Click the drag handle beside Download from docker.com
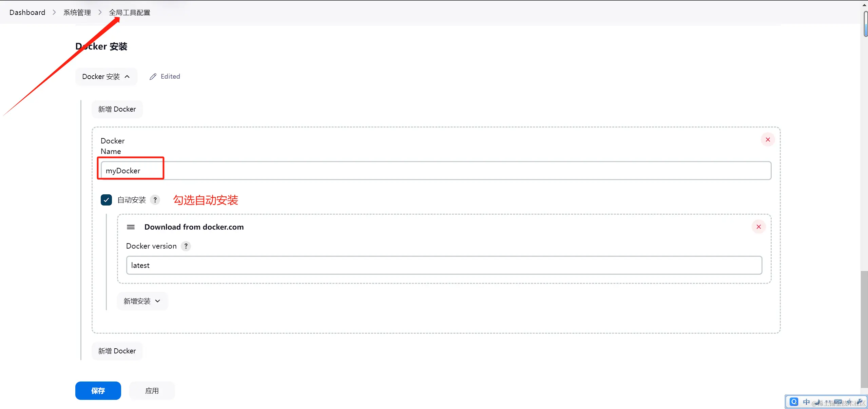 pyautogui.click(x=131, y=227)
